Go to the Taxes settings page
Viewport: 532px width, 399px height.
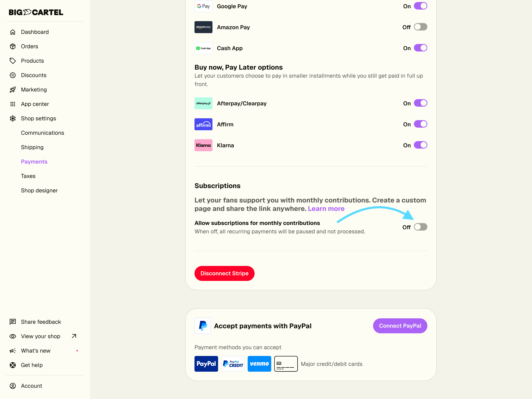pos(28,176)
